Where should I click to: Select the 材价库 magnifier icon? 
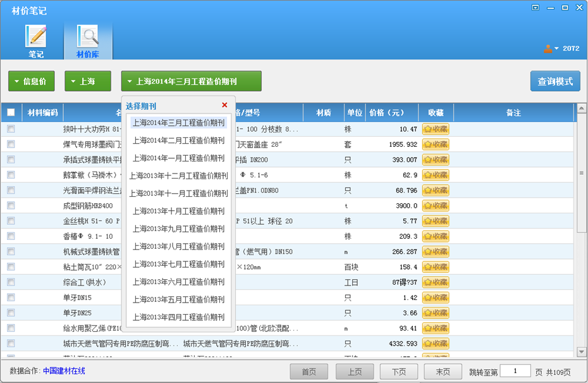pos(88,37)
